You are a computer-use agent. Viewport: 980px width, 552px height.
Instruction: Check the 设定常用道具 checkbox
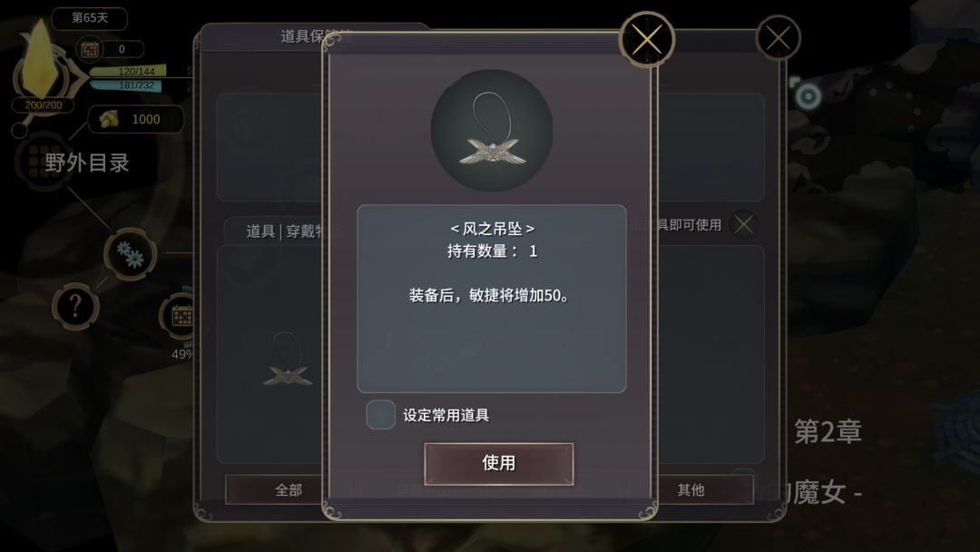pos(380,415)
